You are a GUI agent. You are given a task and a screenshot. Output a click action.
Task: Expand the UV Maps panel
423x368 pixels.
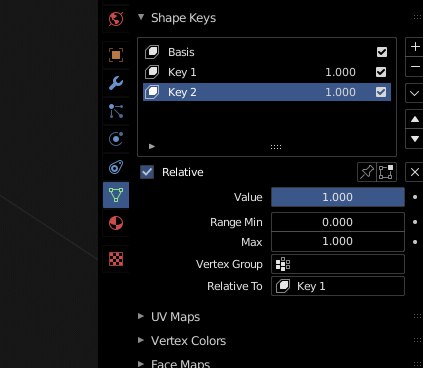coord(141,316)
